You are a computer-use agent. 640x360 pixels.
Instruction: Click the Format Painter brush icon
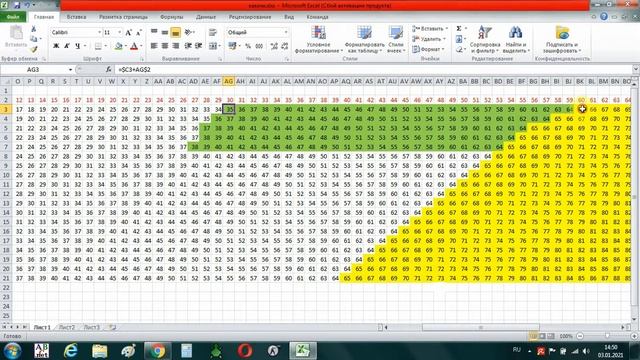click(33, 49)
